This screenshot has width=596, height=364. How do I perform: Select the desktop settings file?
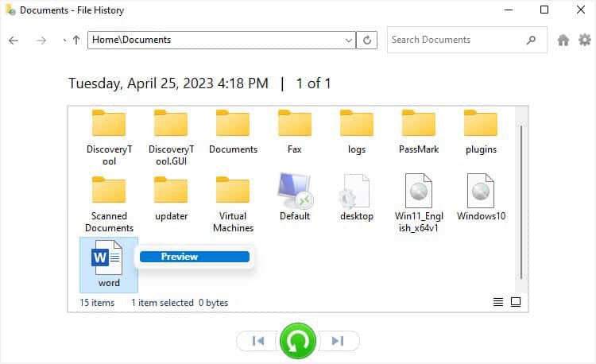pos(357,197)
